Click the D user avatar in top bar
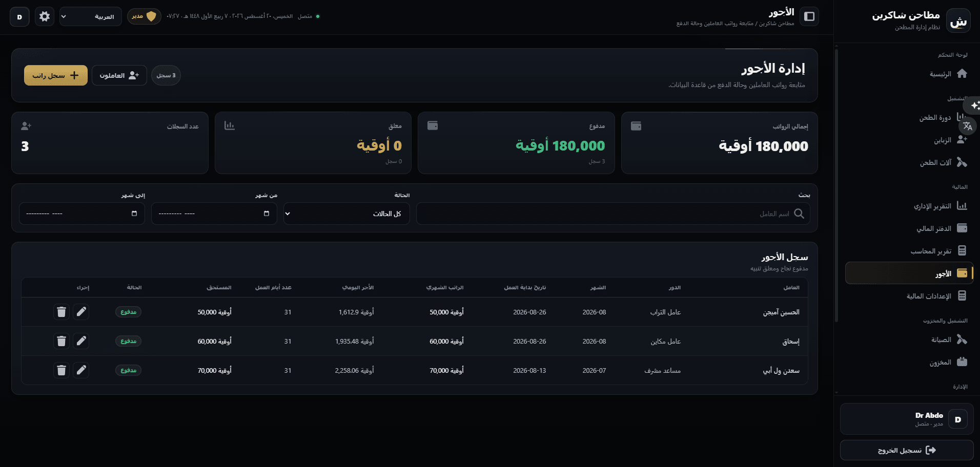This screenshot has height=467, width=980. [19, 17]
